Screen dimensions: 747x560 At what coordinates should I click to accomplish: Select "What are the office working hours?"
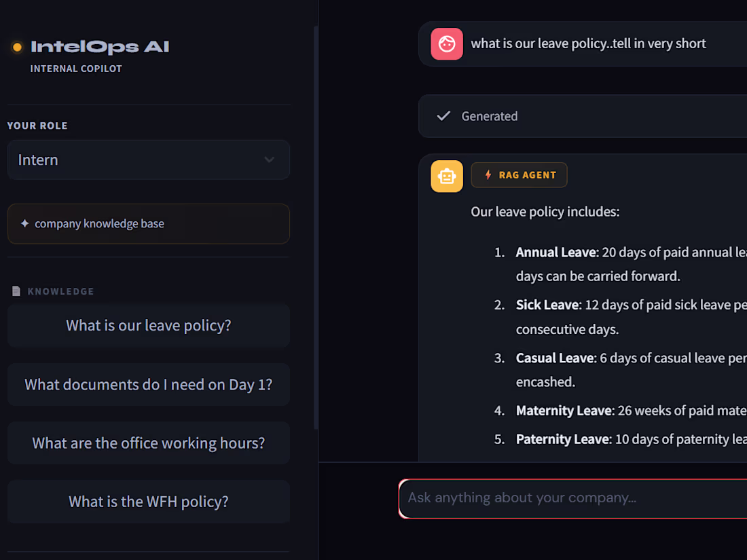pos(148,443)
